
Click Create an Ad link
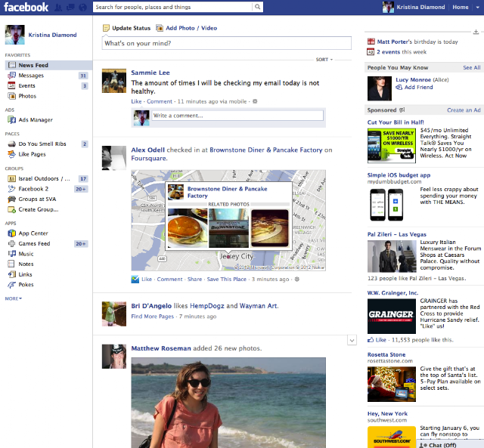[x=464, y=110]
